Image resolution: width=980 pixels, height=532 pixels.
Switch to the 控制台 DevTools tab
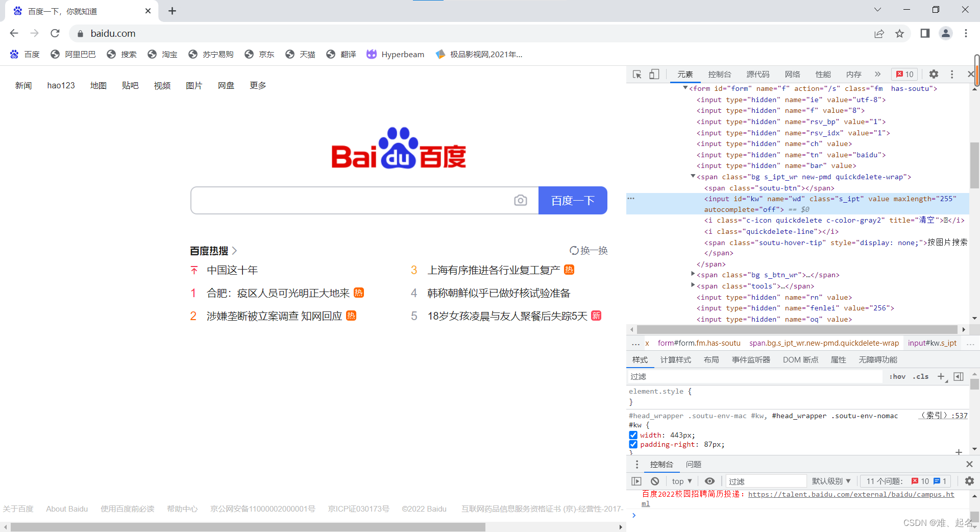point(719,75)
